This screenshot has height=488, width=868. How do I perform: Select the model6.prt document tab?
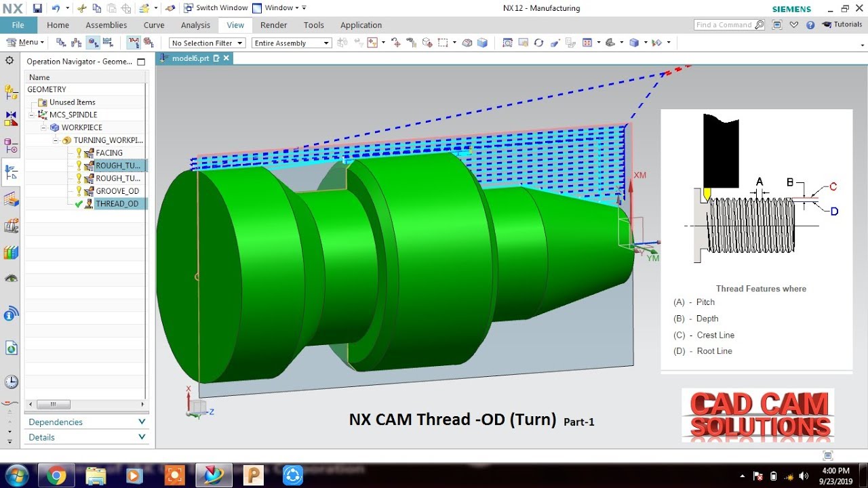[x=191, y=58]
